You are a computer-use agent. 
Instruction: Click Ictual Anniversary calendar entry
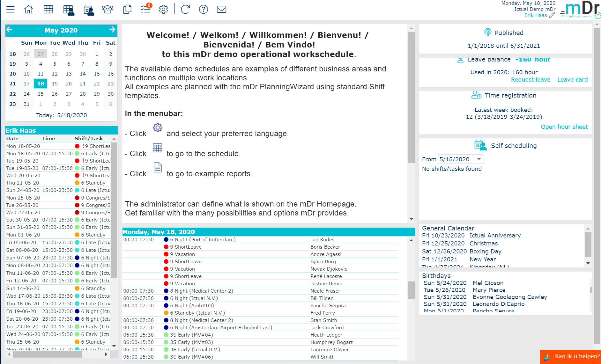[x=495, y=236]
